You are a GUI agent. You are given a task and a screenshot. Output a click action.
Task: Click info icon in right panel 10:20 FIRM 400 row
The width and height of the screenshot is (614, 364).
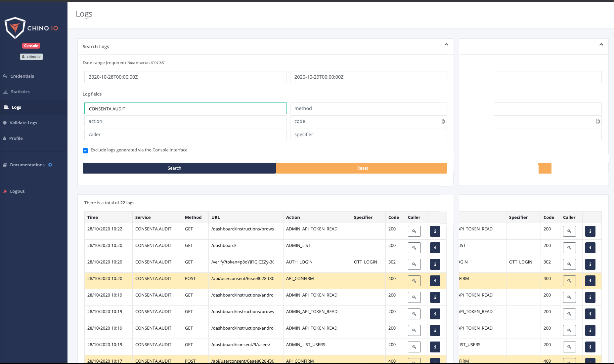click(590, 281)
